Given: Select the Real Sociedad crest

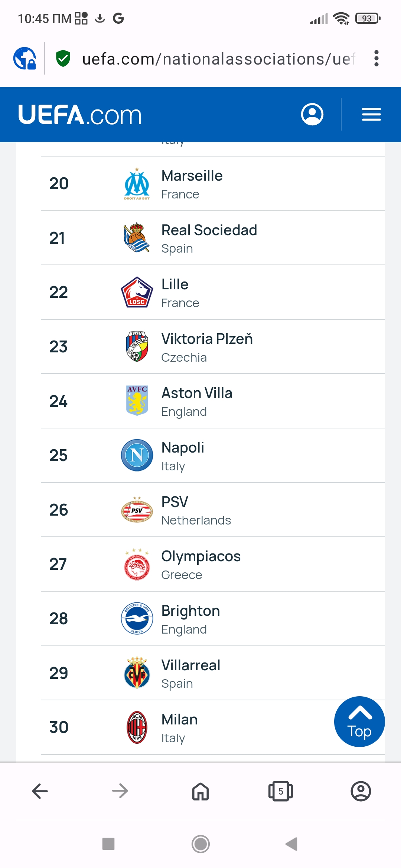Looking at the screenshot, I should click(x=137, y=238).
